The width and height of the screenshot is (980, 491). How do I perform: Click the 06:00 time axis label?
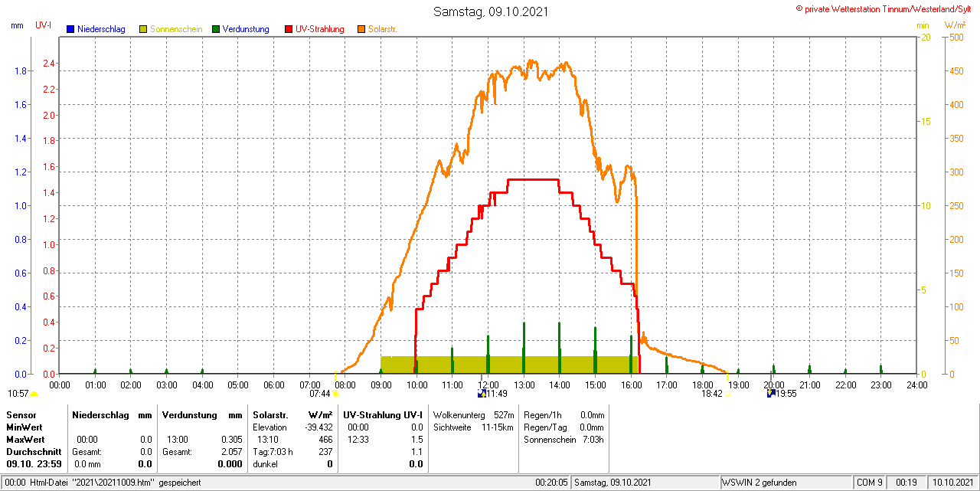tap(273, 385)
